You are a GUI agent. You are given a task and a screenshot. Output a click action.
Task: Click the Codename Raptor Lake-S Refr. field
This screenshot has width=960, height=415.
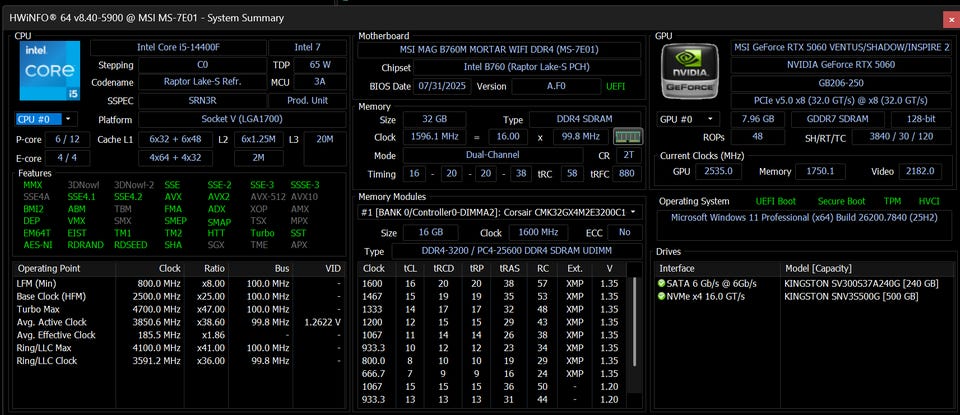tap(203, 82)
